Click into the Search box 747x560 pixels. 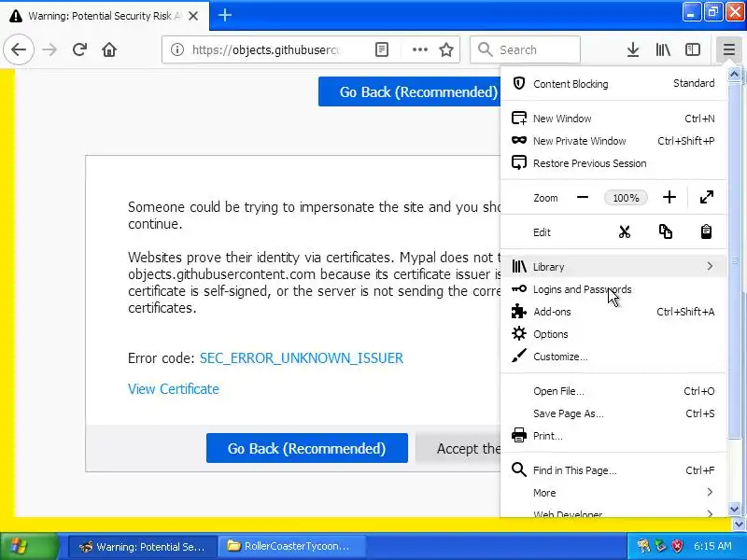pos(525,49)
